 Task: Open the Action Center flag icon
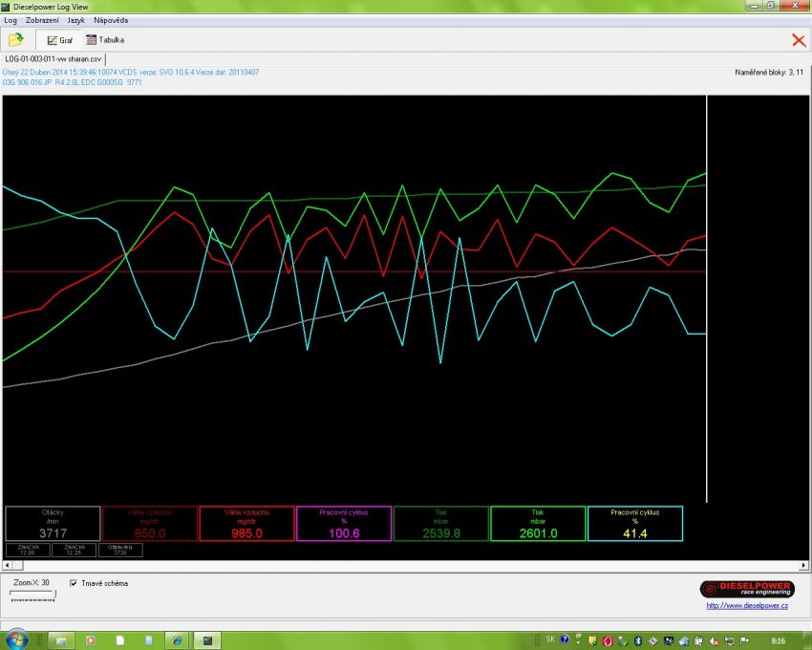coord(744,641)
